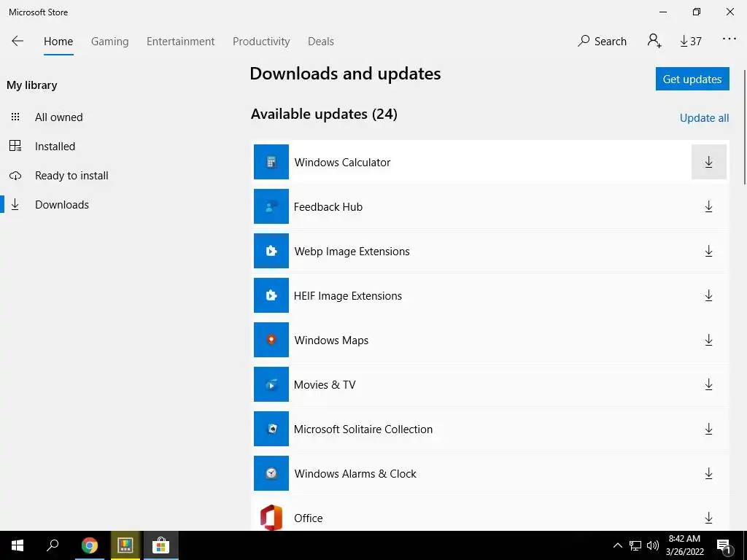Click the HEIF Image Extensions app icon
This screenshot has height=560, width=747.
pyautogui.click(x=271, y=295)
